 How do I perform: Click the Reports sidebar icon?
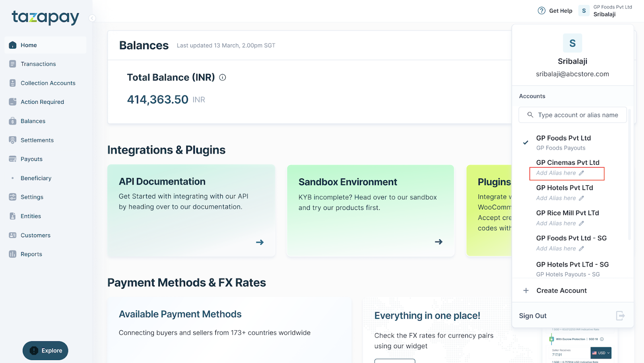pos(12,254)
